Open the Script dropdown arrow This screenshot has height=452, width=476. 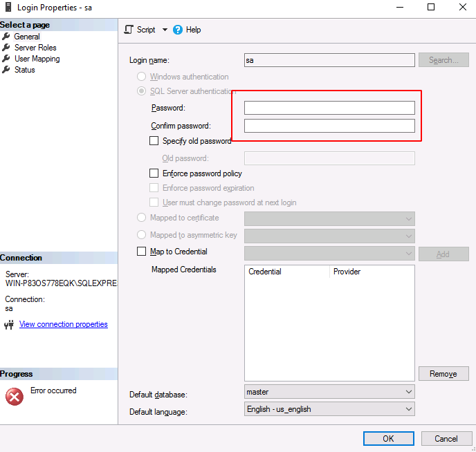(165, 30)
